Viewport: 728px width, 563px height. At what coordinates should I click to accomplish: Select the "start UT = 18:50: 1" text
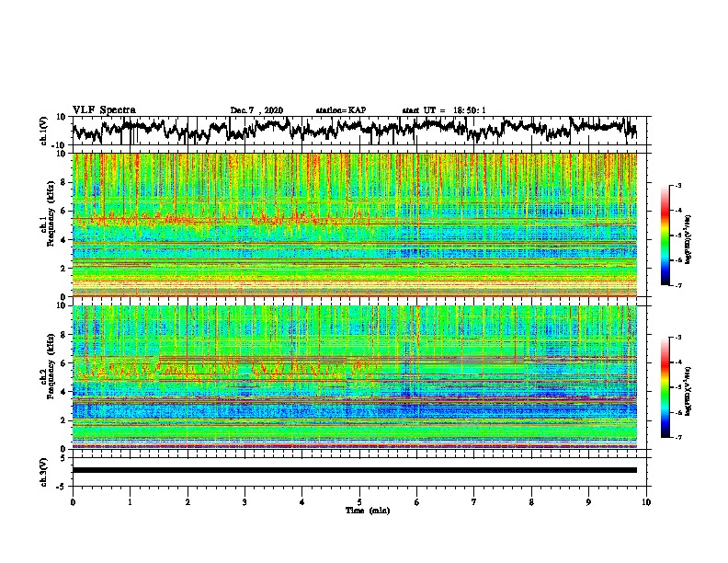click(444, 110)
